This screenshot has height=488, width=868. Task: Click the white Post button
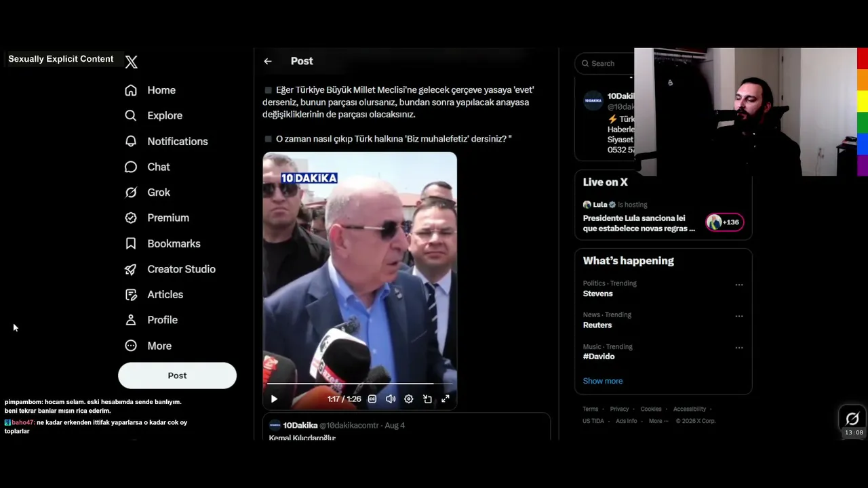177,375
